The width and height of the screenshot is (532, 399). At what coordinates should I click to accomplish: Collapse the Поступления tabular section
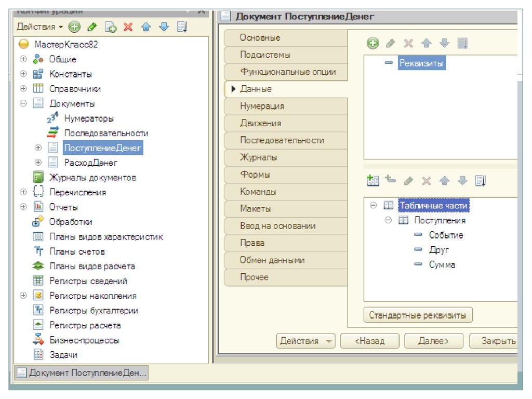click(388, 220)
